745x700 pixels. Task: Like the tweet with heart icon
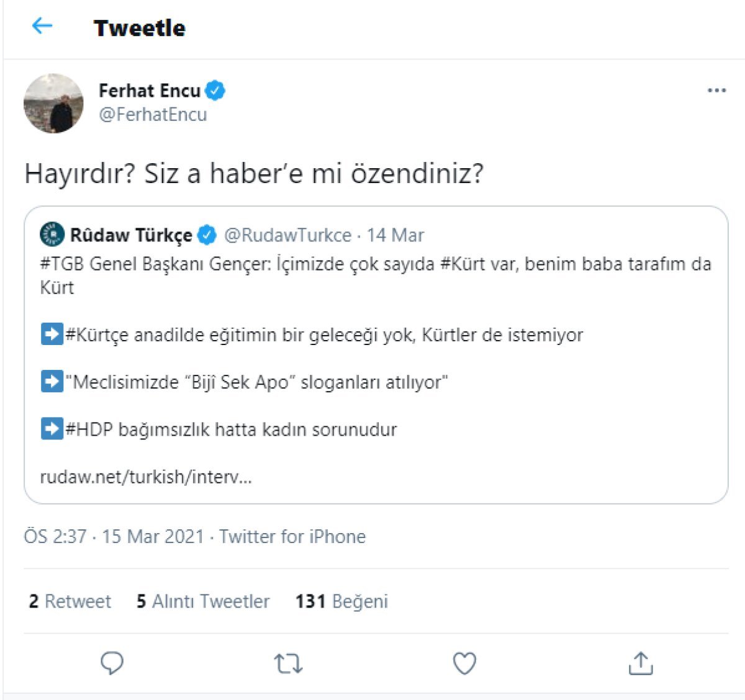coord(464,663)
